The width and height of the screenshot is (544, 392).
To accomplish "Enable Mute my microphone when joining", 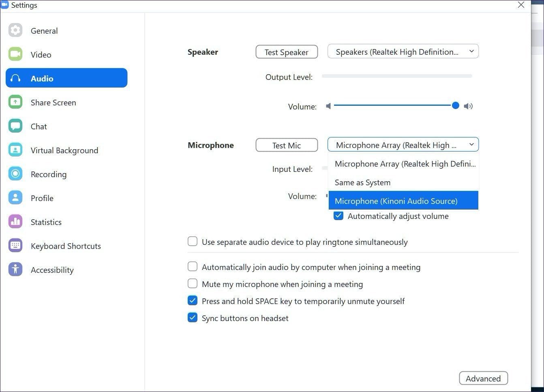I will click(193, 284).
